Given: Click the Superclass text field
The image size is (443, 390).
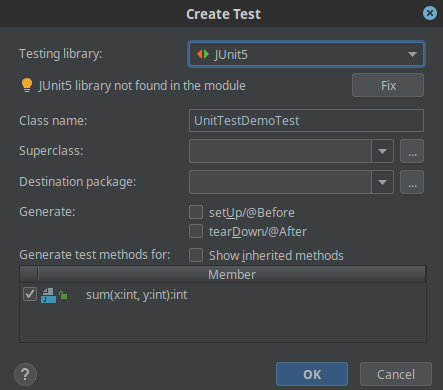Looking at the screenshot, I should pyautogui.click(x=280, y=151).
